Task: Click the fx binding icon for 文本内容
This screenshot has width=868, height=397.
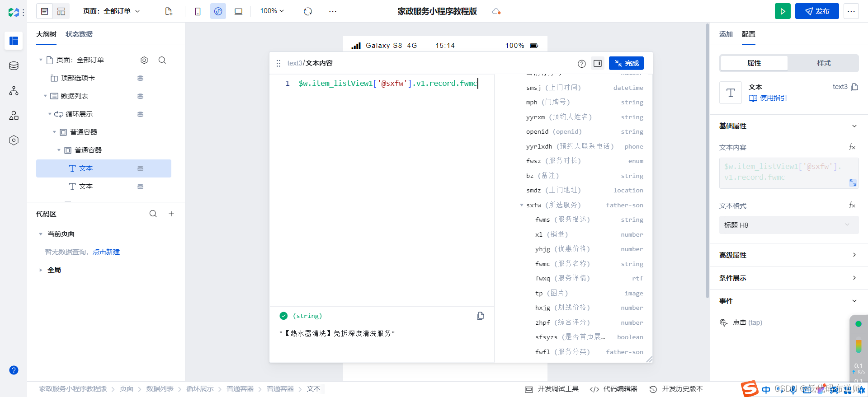Action: pyautogui.click(x=852, y=147)
